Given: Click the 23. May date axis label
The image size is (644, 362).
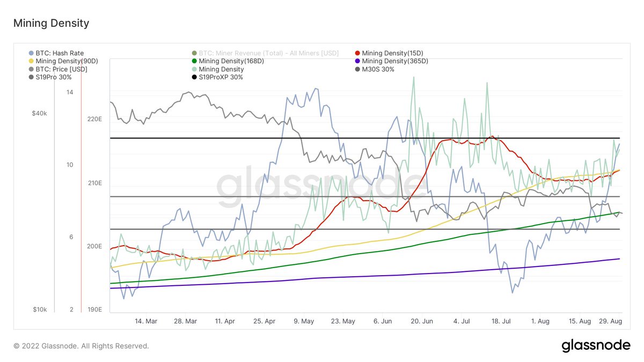Looking at the screenshot, I should [343, 321].
